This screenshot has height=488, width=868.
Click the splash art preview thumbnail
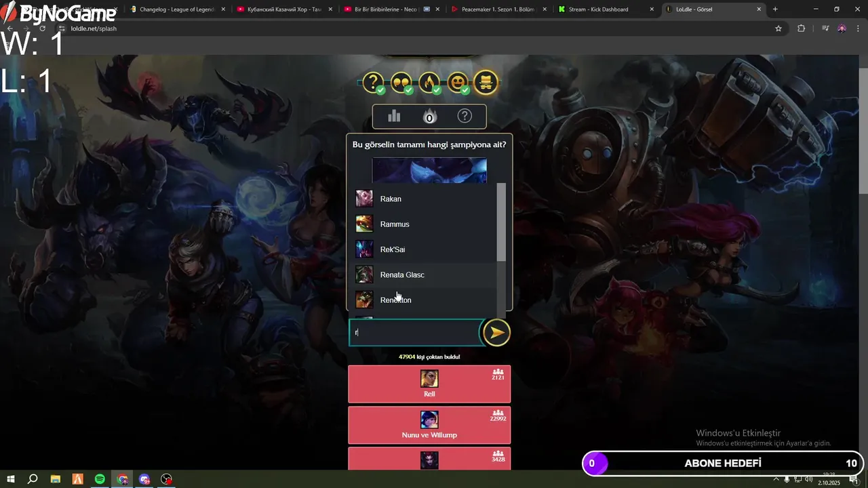coord(429,170)
